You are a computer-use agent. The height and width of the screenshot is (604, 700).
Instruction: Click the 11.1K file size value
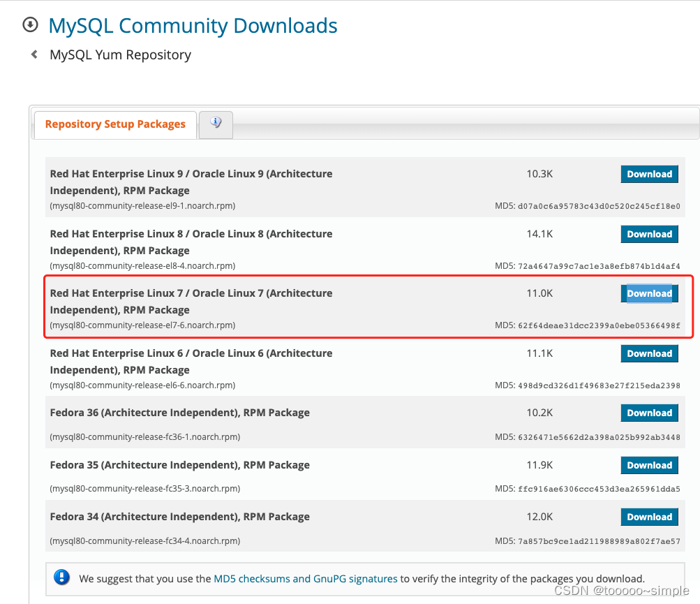539,353
